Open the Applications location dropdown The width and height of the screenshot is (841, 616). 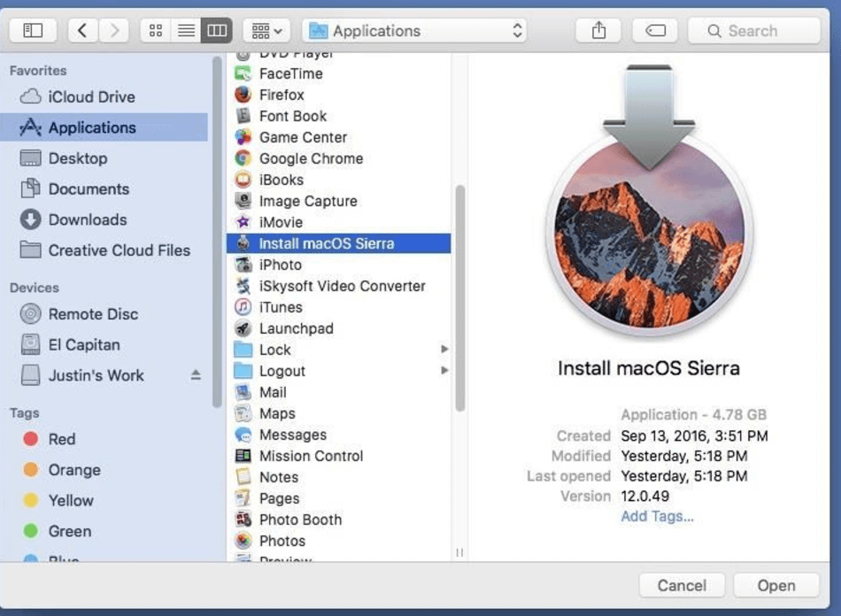click(414, 29)
